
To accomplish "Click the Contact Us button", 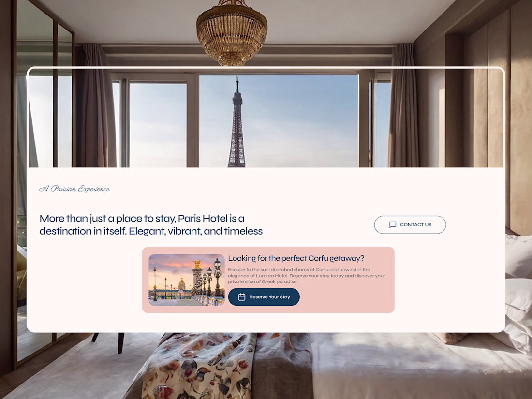I will 410,224.
